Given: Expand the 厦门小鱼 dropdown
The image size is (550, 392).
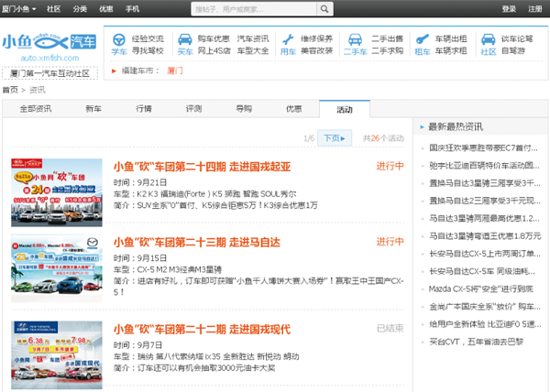Looking at the screenshot, I should [x=18, y=9].
